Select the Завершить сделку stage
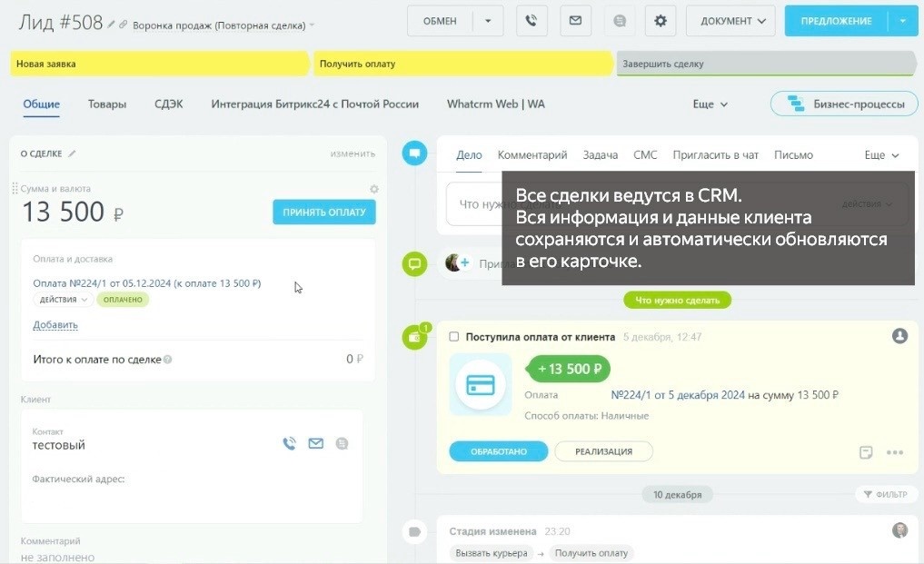This screenshot has width=924, height=564. (766, 64)
